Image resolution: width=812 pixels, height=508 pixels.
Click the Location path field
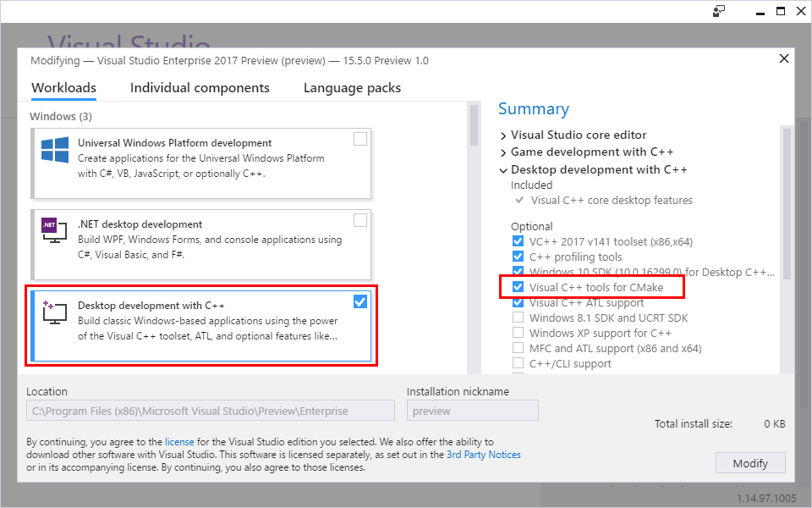click(x=211, y=411)
